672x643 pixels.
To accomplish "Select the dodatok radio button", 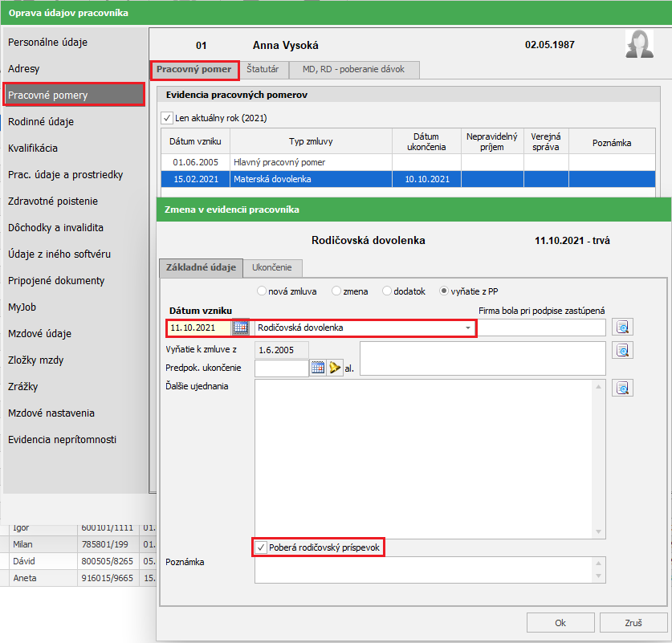I will coord(386,291).
